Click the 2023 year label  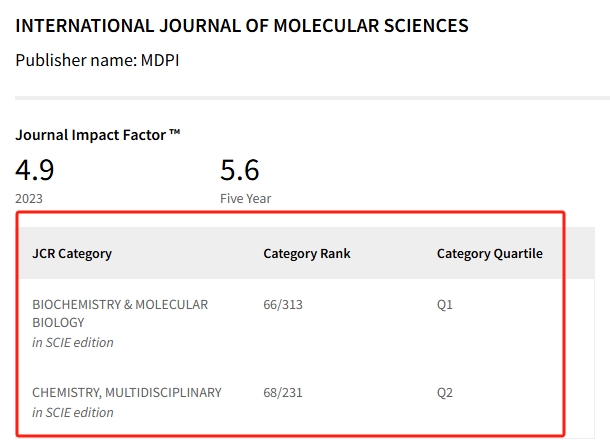coord(29,198)
